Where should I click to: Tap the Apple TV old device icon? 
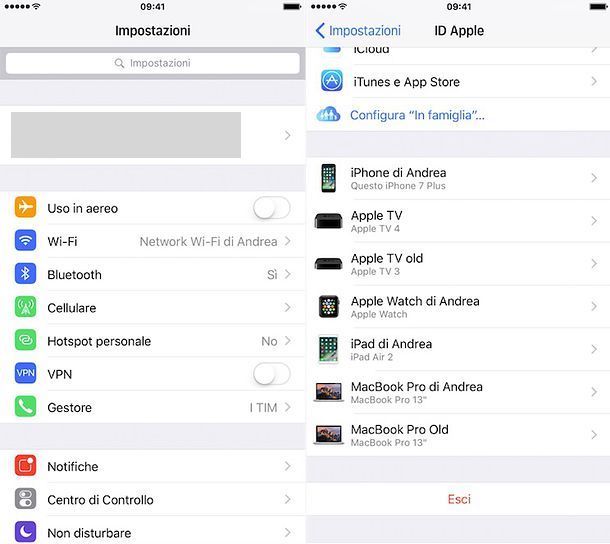[328, 263]
